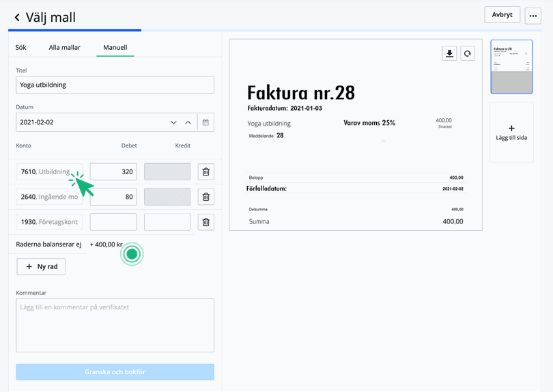Image resolution: width=553 pixels, height=392 pixels.
Task: Rotate the invoice preview with refresh icon
Action: (x=468, y=53)
